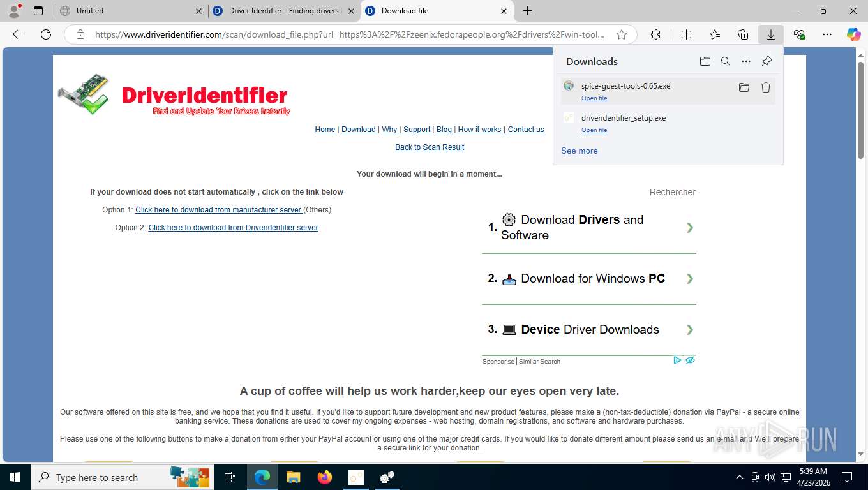868x490 pixels.
Task: Open the Collections icon
Action: coord(743,34)
